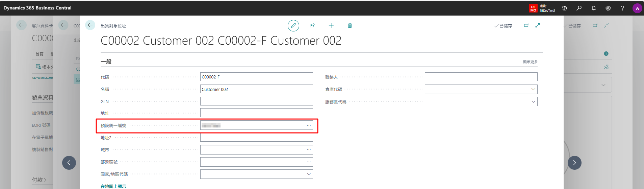Click 顯示更多 link

coord(530,62)
